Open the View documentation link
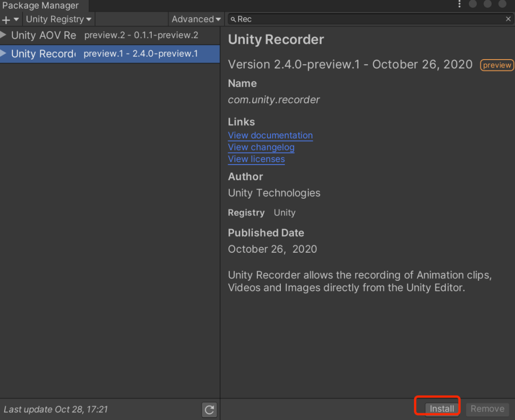Screen dimensions: 515x420 pos(270,135)
